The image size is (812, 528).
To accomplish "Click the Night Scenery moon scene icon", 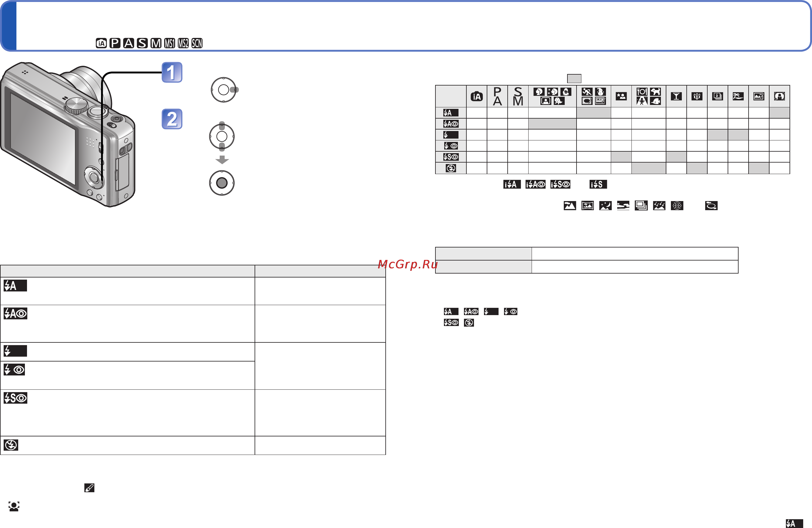I will click(606, 206).
